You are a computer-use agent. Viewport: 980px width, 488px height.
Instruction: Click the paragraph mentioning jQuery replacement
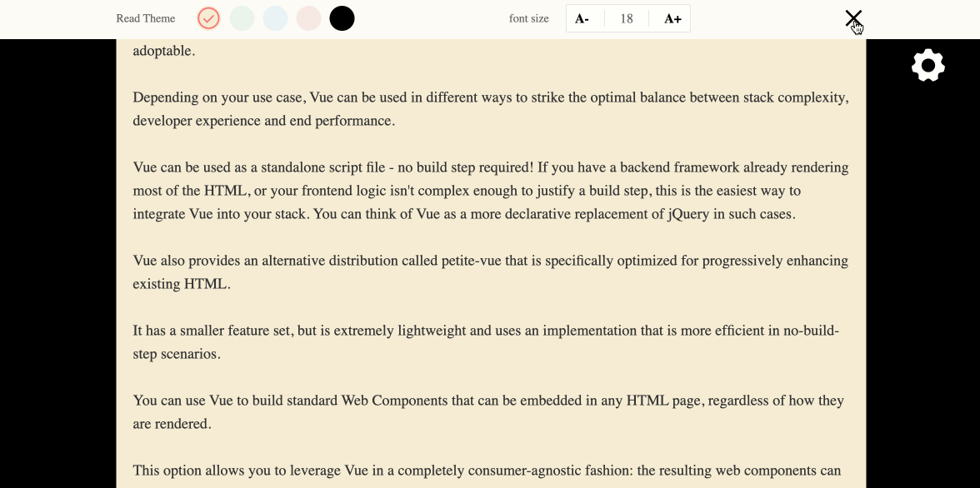pyautogui.click(x=490, y=190)
